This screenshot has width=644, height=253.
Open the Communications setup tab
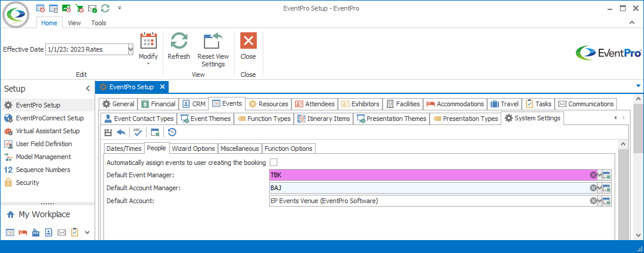[586, 104]
